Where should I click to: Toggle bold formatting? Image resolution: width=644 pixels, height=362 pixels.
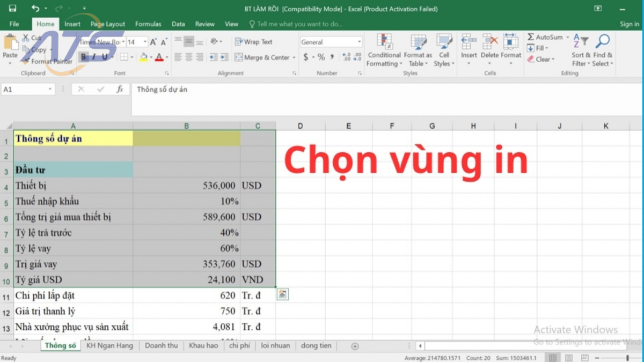(x=83, y=56)
